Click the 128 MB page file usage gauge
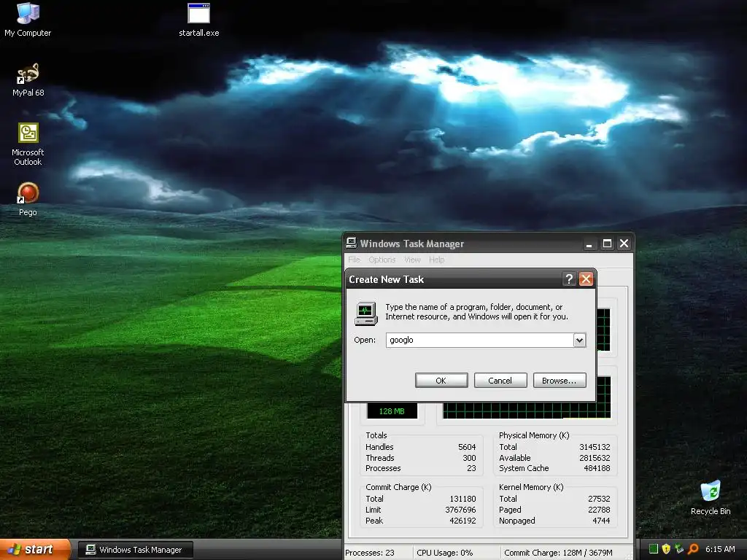This screenshot has width=747, height=560. pos(392,411)
